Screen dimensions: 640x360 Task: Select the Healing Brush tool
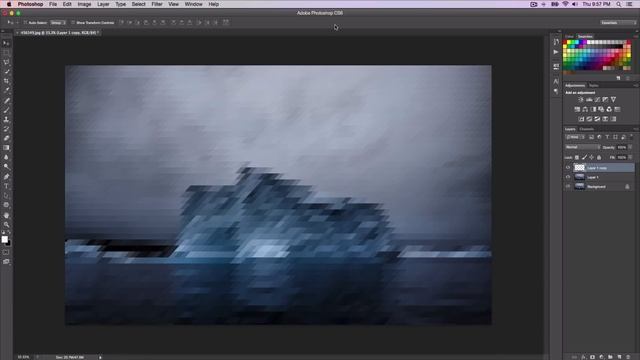(6, 100)
